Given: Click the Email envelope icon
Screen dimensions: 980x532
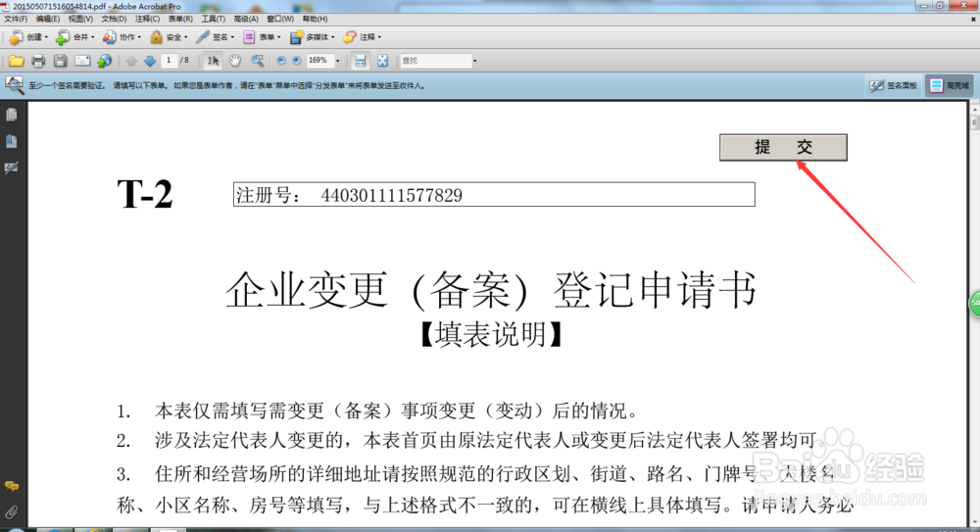Looking at the screenshot, I should point(82,61).
